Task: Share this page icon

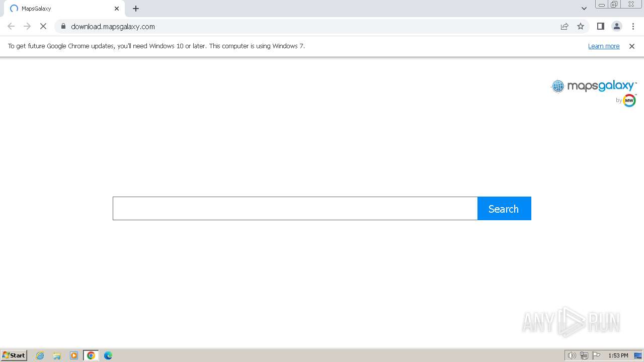Action: pos(565,26)
